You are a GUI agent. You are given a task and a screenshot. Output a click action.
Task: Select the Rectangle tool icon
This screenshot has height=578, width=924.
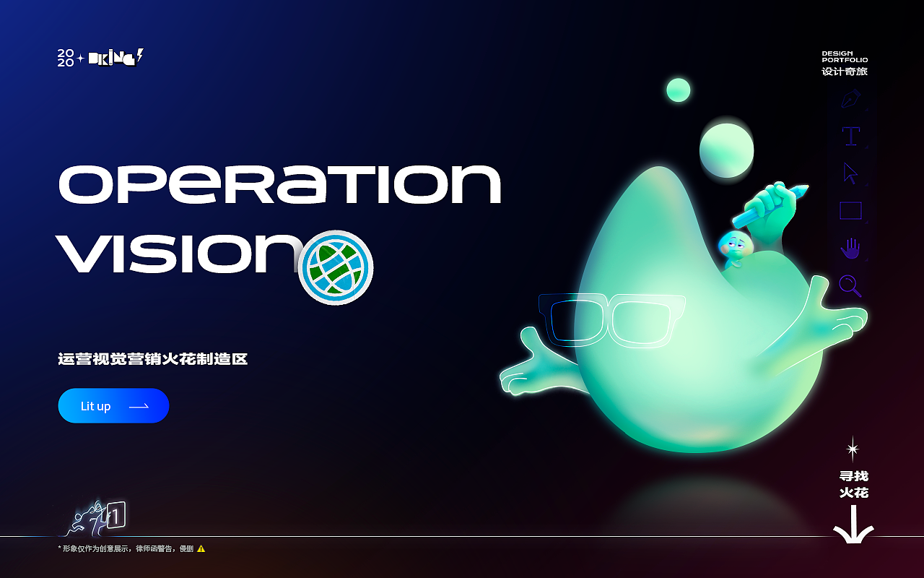(x=851, y=211)
